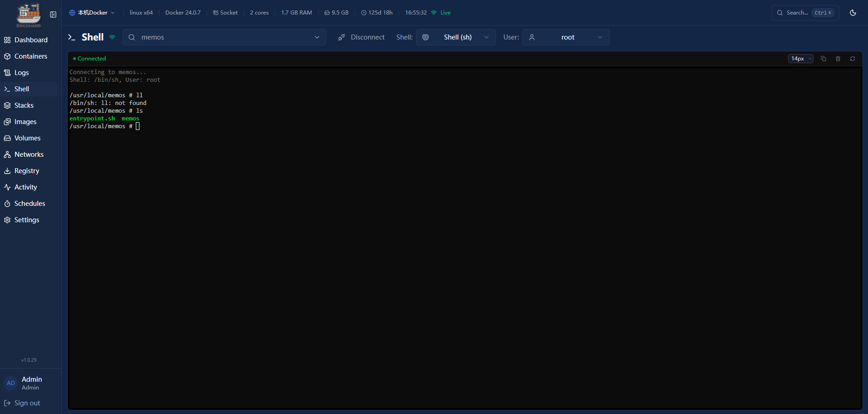
Task: Click the spiral shell icon in Shell dropdown
Action: 426,37
